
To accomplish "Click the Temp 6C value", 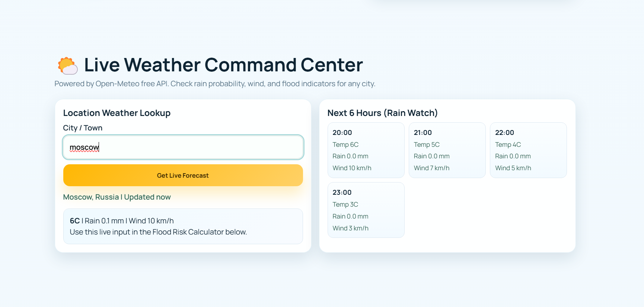I will point(345,145).
